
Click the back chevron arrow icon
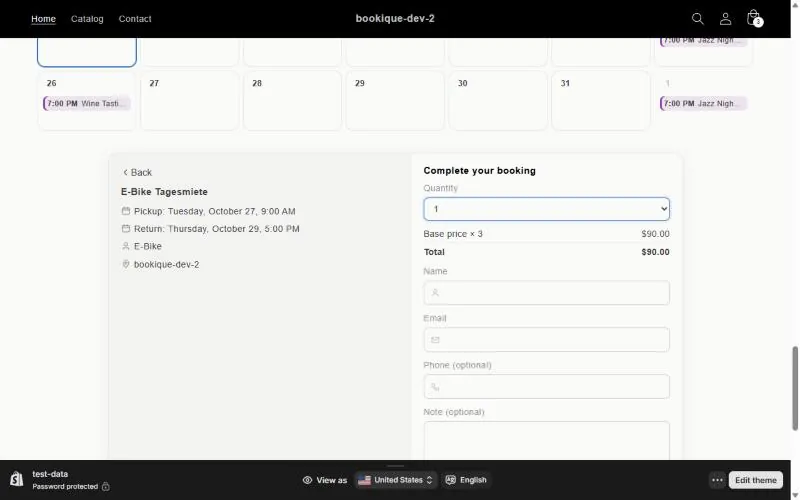click(x=125, y=172)
